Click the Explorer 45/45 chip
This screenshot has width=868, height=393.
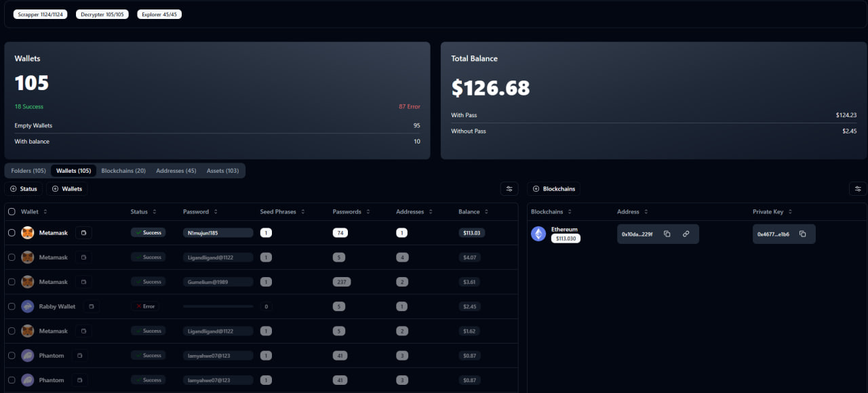point(159,14)
